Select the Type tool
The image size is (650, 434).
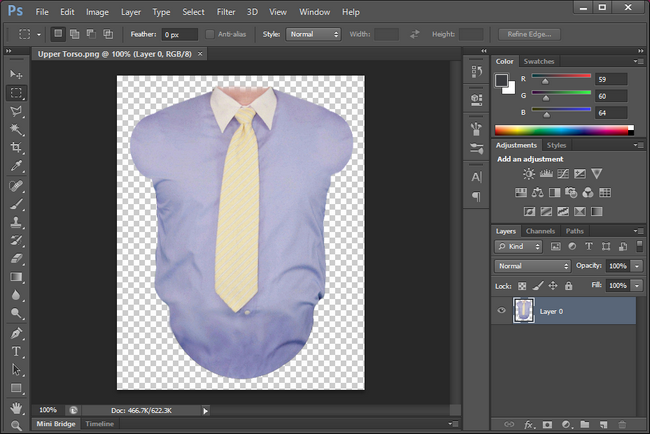click(16, 352)
